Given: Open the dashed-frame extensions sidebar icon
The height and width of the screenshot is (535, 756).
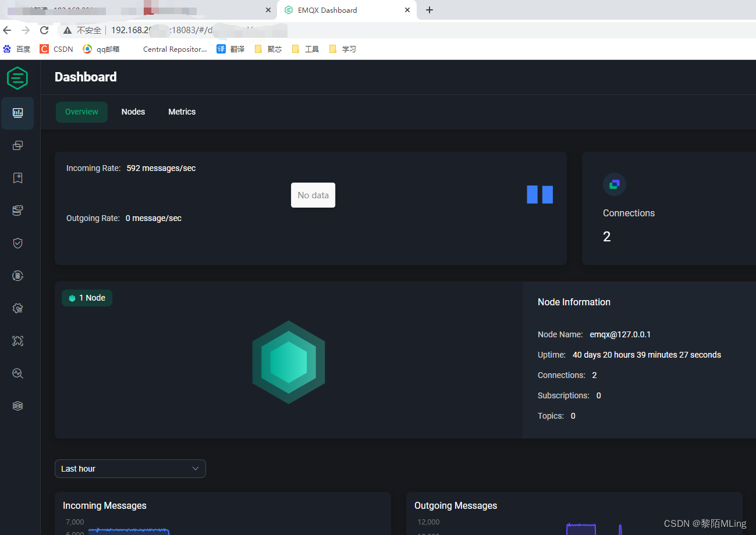Looking at the screenshot, I should click(17, 341).
